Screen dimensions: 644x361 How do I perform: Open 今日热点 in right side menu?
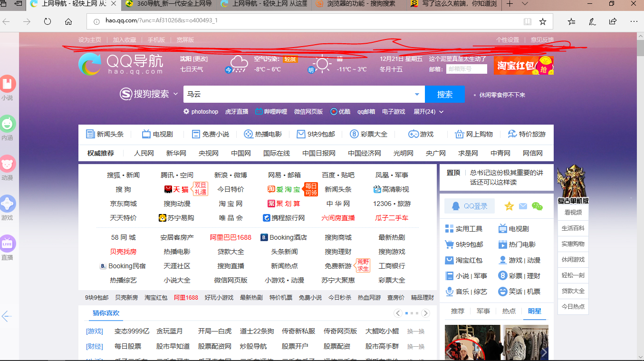(573, 307)
